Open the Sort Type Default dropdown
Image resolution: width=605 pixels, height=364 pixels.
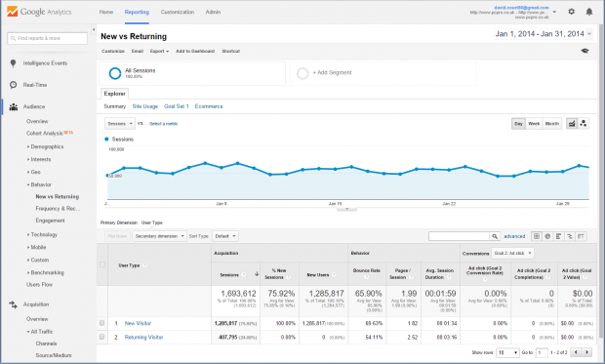[225, 236]
